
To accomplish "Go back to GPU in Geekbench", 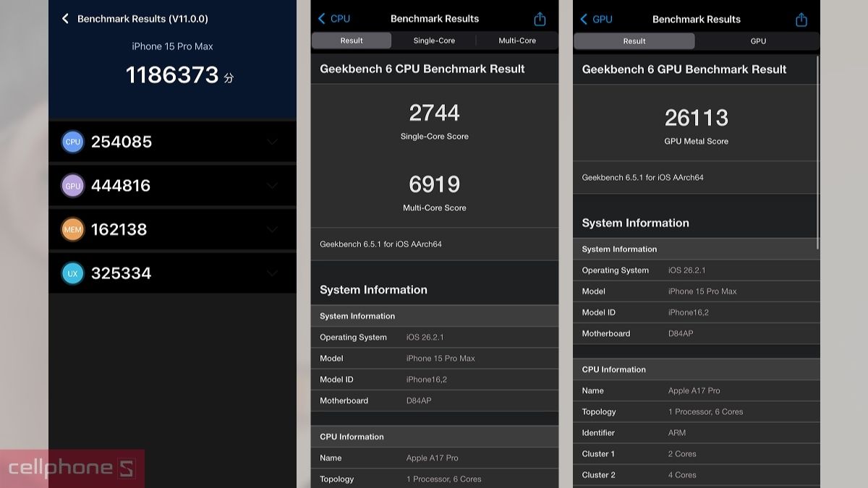I will (x=596, y=20).
